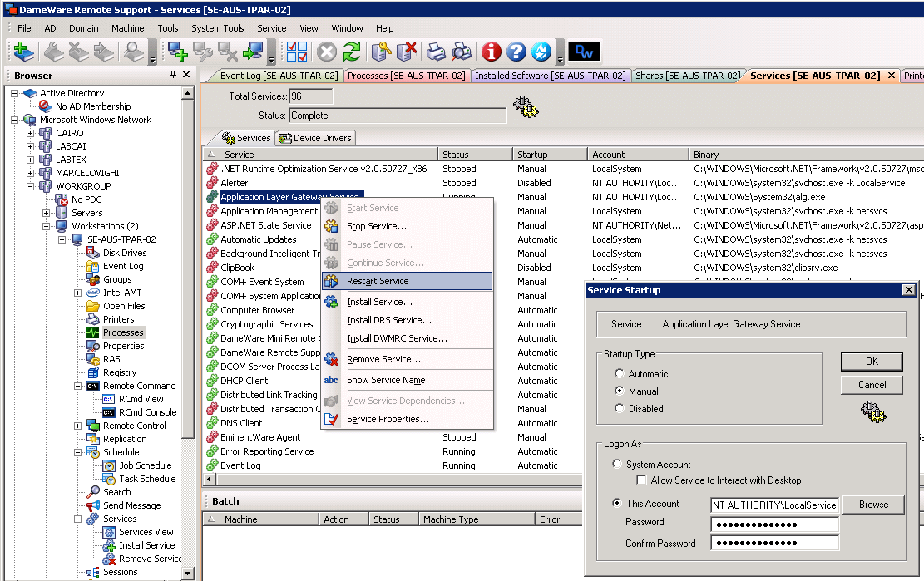Expand the LABCAI domain node

30,146
